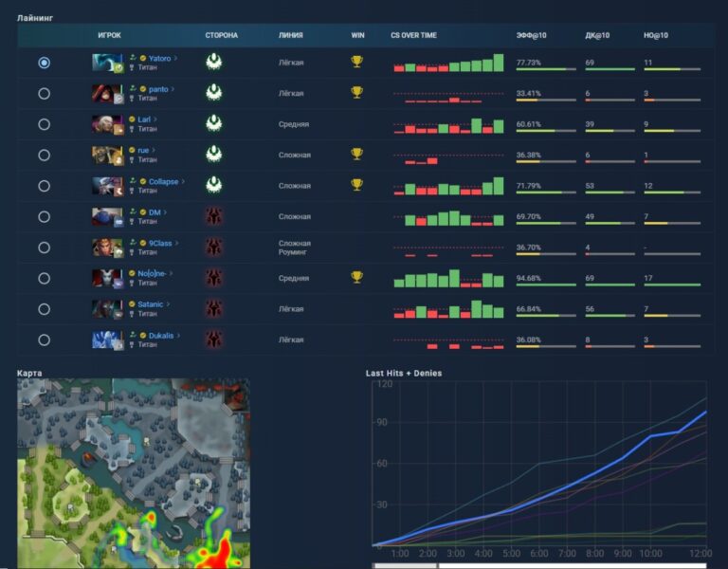Click the win trophy in Collapse's row
The image size is (728, 569).
(x=356, y=185)
